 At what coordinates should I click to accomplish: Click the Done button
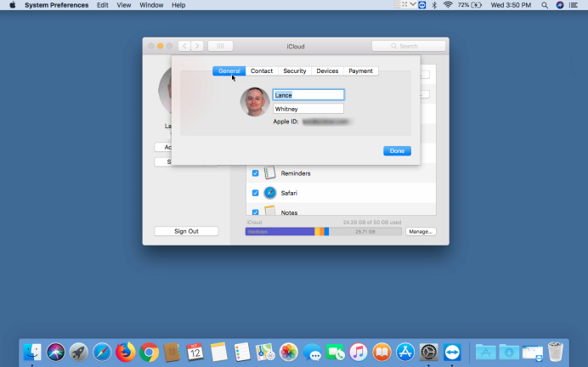point(397,150)
